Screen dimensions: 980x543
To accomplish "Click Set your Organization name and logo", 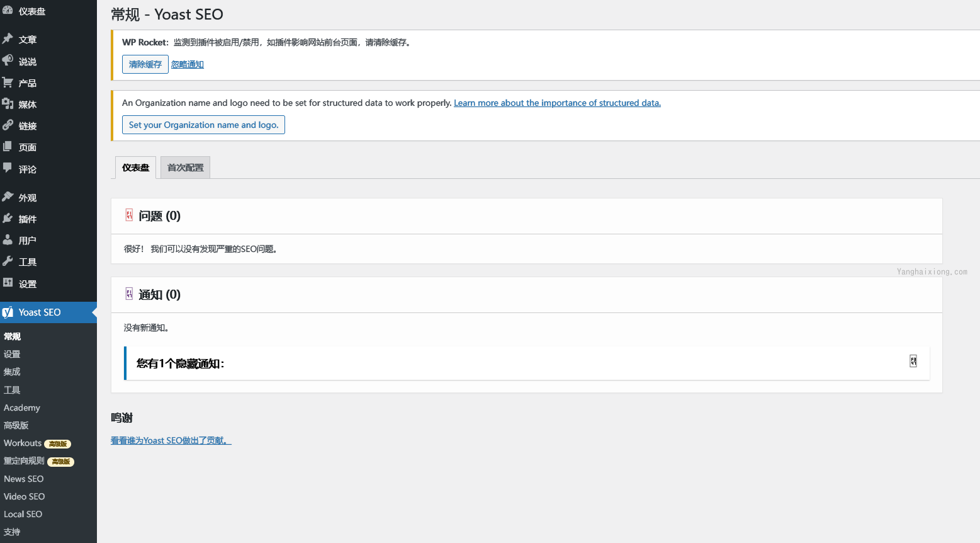I will tap(203, 125).
